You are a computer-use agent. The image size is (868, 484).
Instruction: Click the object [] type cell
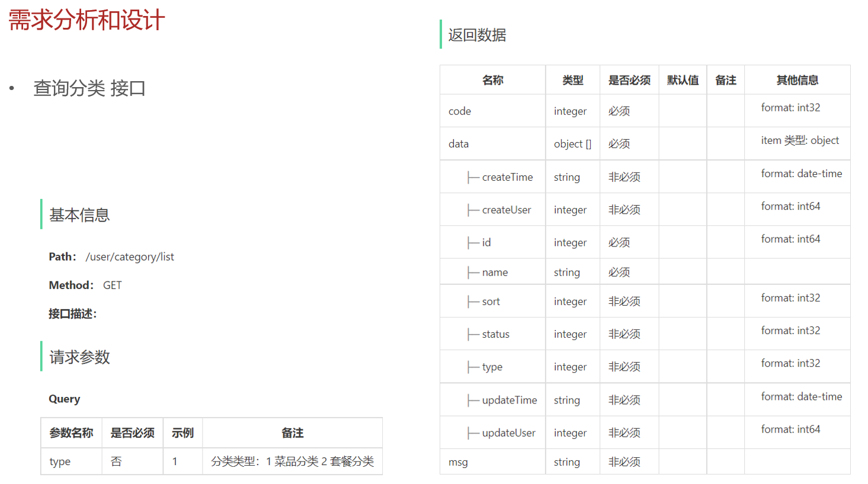(572, 144)
